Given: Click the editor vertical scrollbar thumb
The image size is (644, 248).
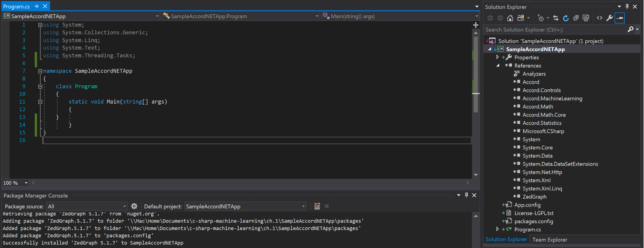Looking at the screenshot, I should (x=476, y=74).
